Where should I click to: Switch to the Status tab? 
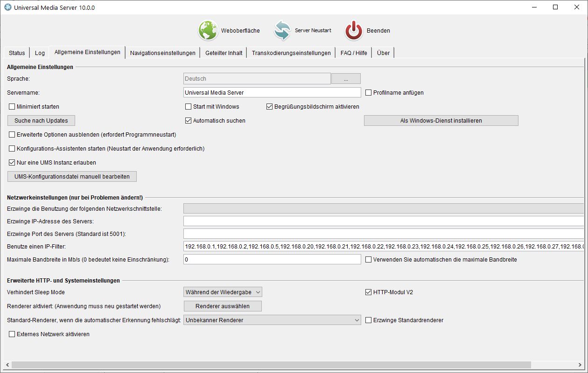[x=17, y=53]
